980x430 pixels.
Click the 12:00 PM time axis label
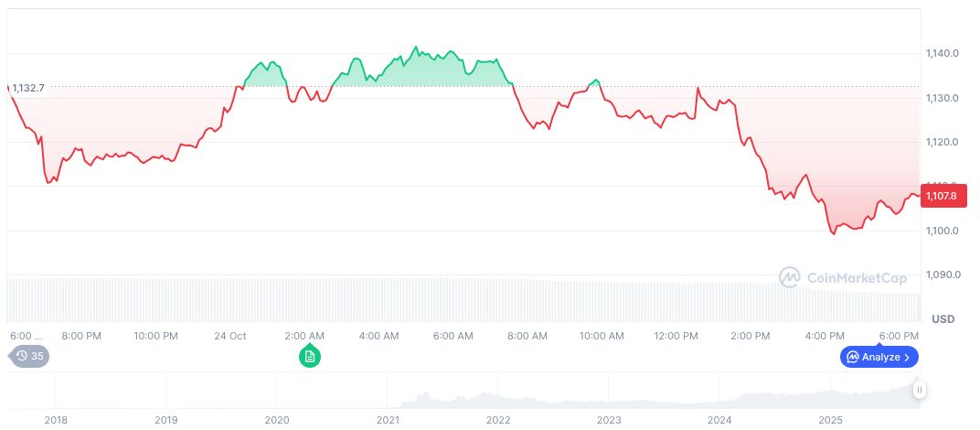click(x=676, y=336)
